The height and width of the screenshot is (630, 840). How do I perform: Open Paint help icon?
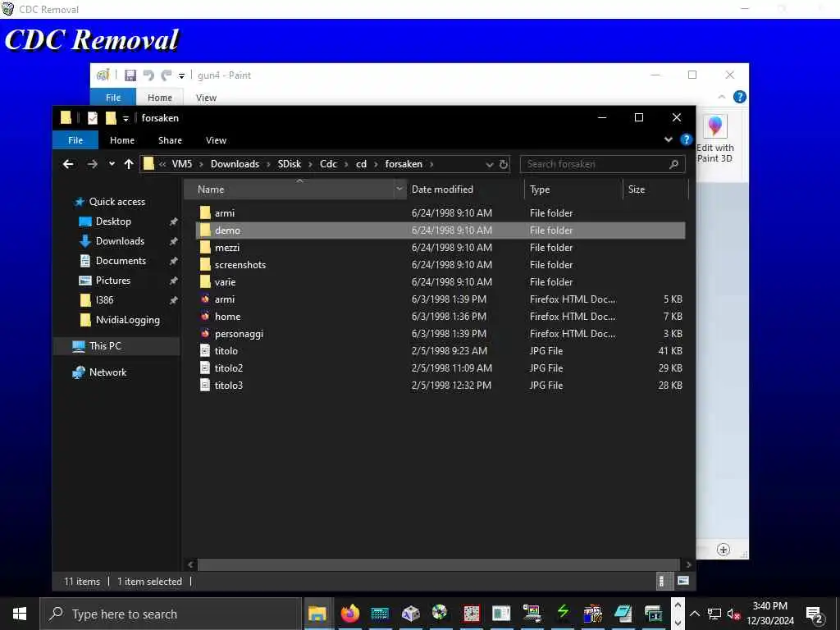point(739,97)
